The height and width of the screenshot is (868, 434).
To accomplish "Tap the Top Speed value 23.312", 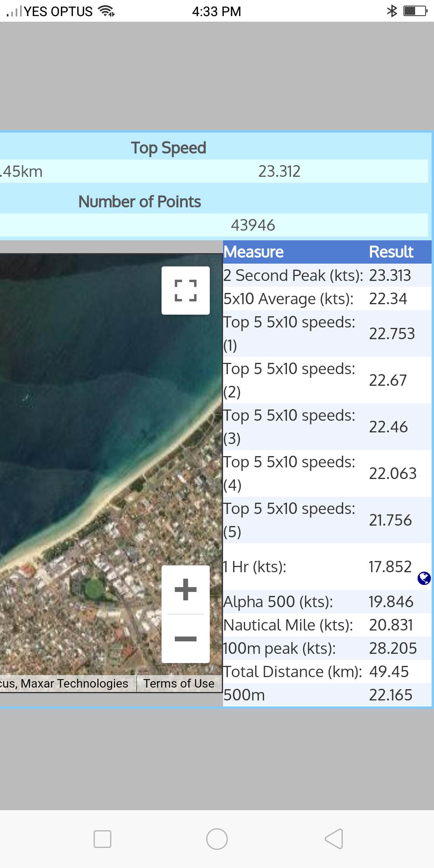I will tap(279, 172).
